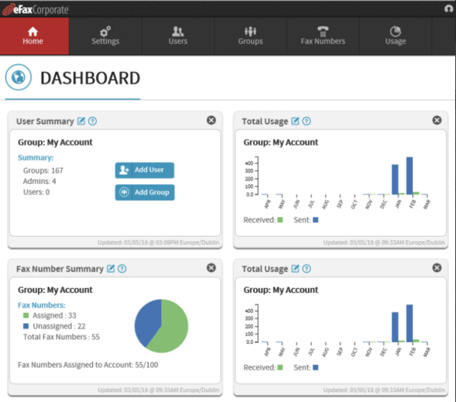Click the FEB sent bar in top chart
The image size is (456, 402).
[409, 176]
